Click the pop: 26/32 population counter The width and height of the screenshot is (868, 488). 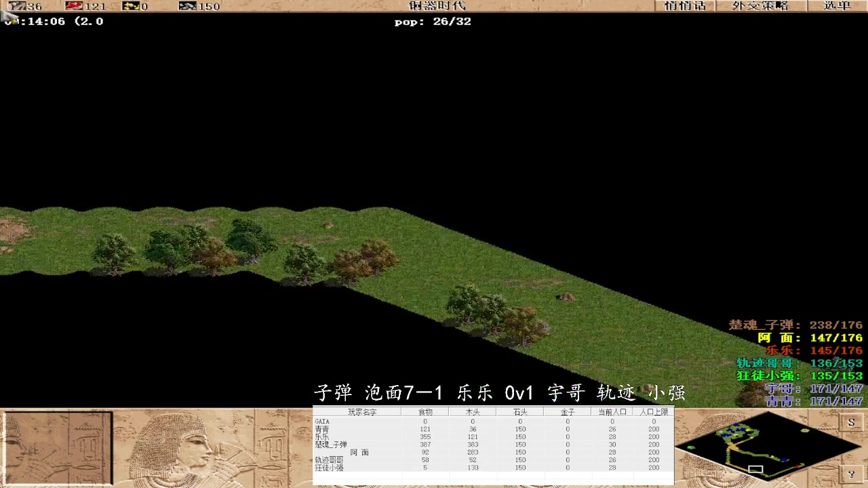coord(433,22)
